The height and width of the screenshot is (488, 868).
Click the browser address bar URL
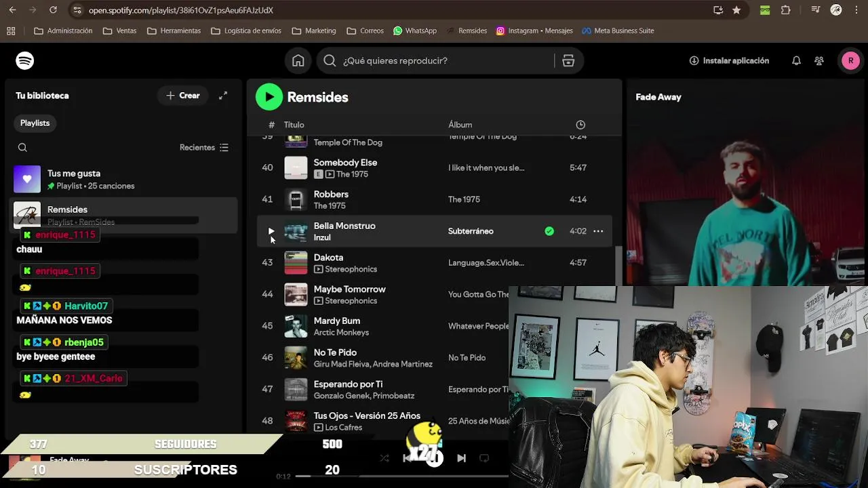pyautogui.click(x=181, y=10)
